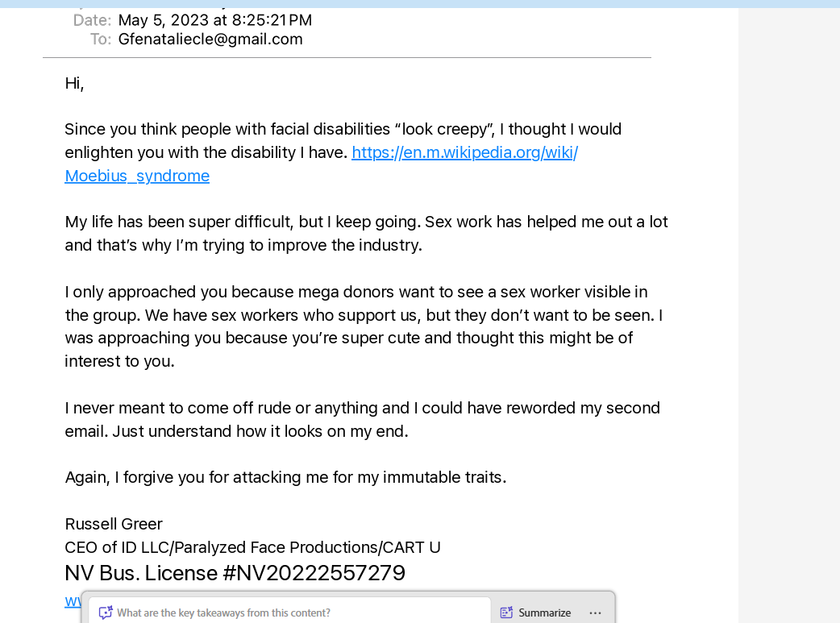Click the Since you think people sentence
840x623 pixels.
point(343,141)
